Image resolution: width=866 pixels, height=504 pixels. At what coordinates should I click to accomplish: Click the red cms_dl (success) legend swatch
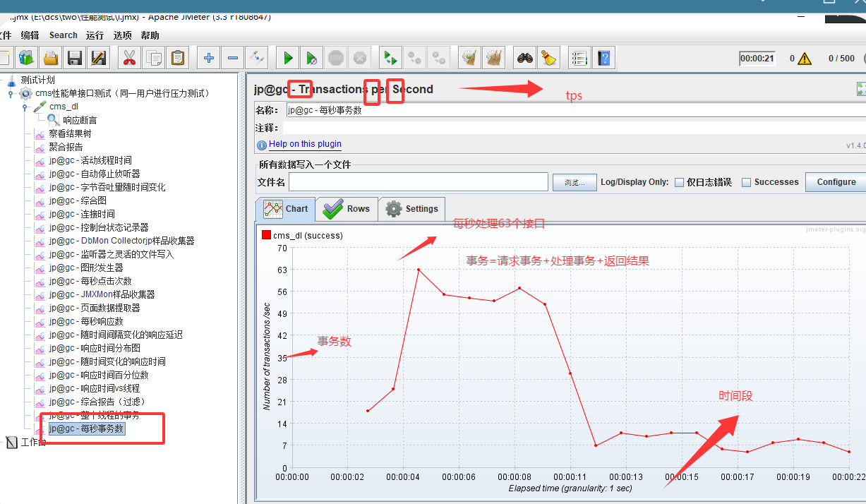coord(266,235)
